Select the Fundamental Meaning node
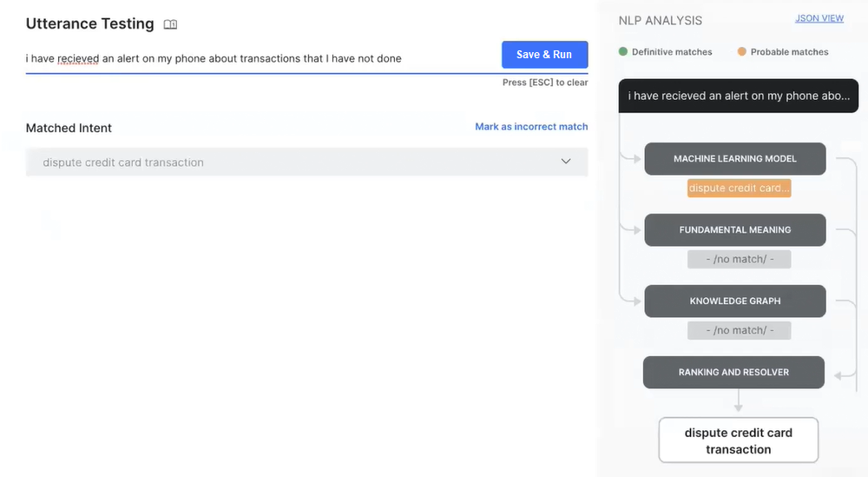 [x=734, y=230]
